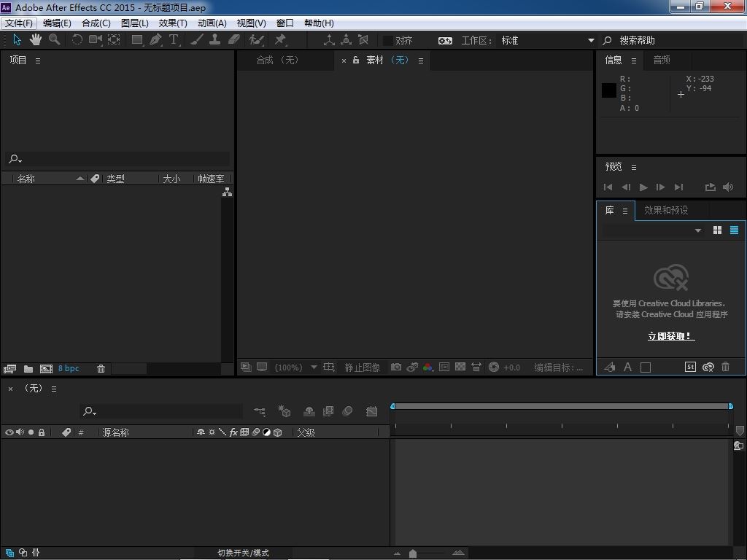Click the 切换开关/模式 button
The height and width of the screenshot is (560, 747).
click(244, 553)
